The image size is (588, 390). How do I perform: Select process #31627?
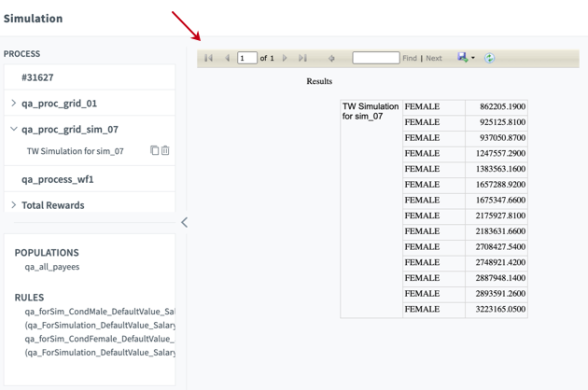(x=37, y=77)
